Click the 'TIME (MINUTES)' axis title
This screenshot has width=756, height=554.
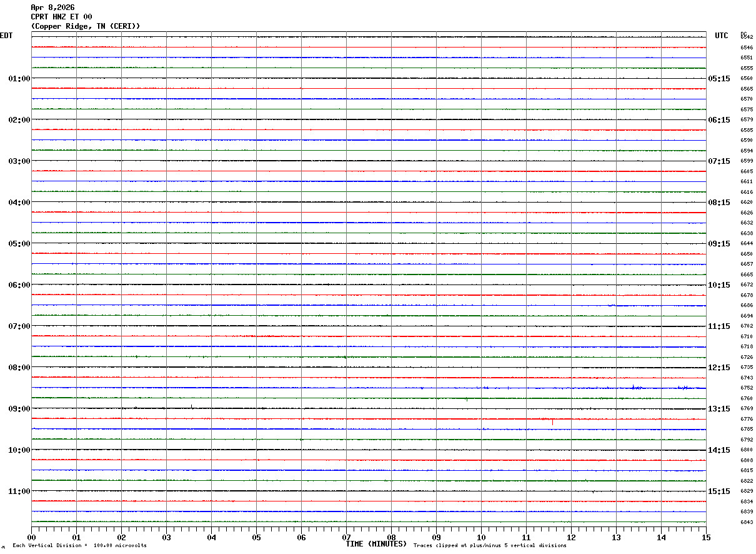[x=377, y=544]
